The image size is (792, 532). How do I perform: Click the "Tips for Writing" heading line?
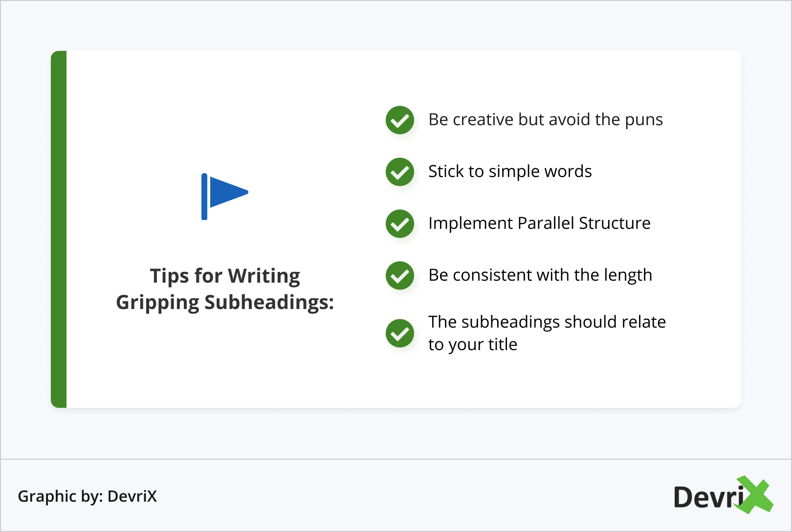(x=225, y=276)
